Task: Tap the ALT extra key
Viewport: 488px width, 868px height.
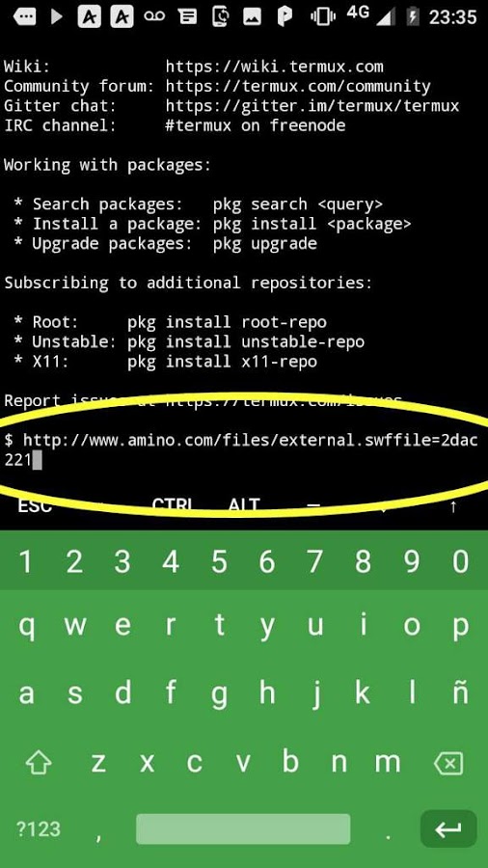Action: coord(244,504)
